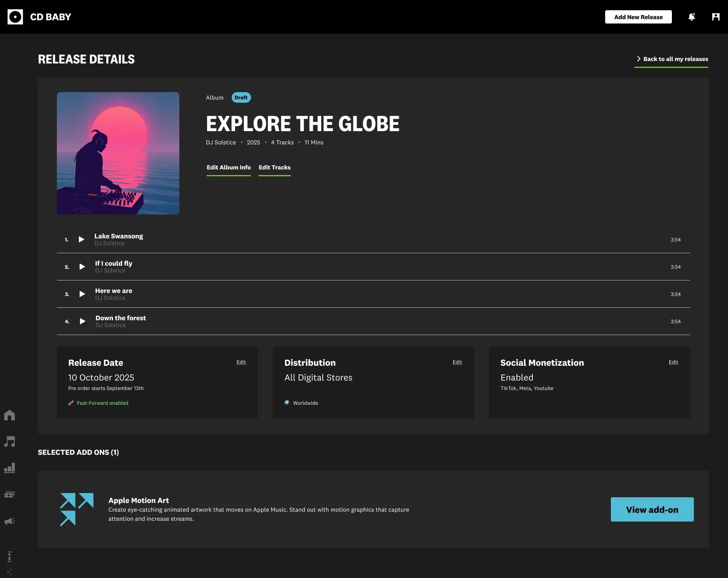Click the globe icon next to Worldwide
The height and width of the screenshot is (578, 728).
[287, 403]
